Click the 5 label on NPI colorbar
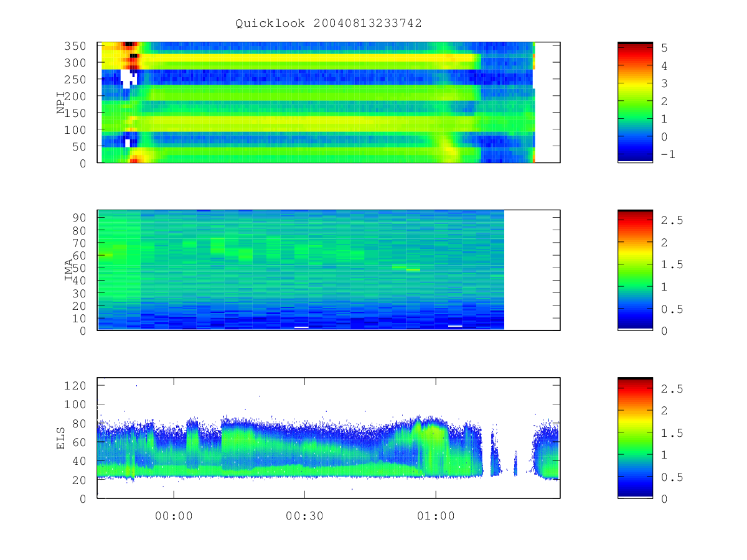Screen dimensions: 747x560 click(664, 47)
